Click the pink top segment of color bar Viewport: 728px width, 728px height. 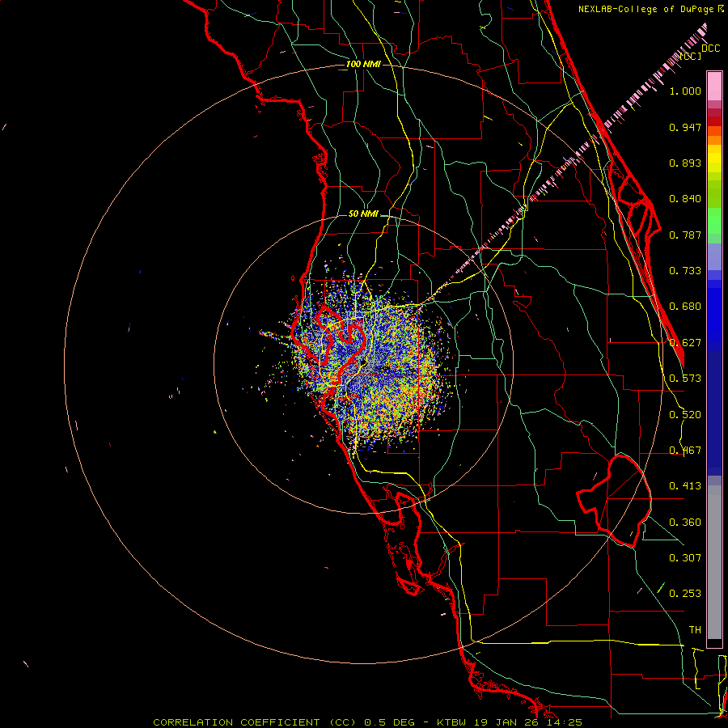(714, 87)
